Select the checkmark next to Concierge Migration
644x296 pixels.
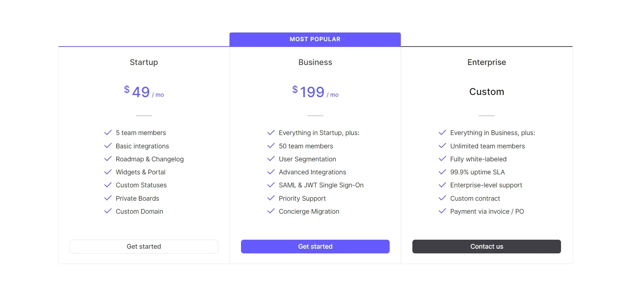click(271, 211)
